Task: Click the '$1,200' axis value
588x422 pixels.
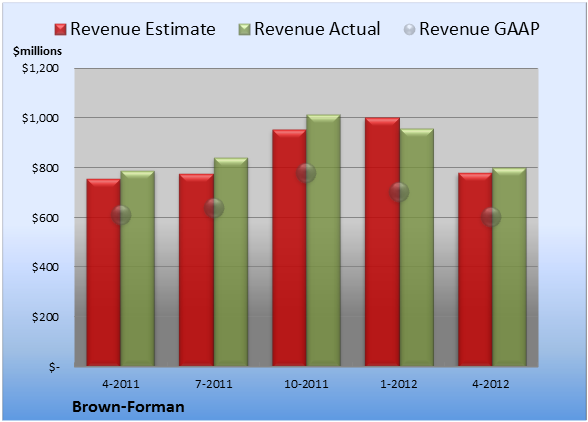Action: (x=40, y=68)
